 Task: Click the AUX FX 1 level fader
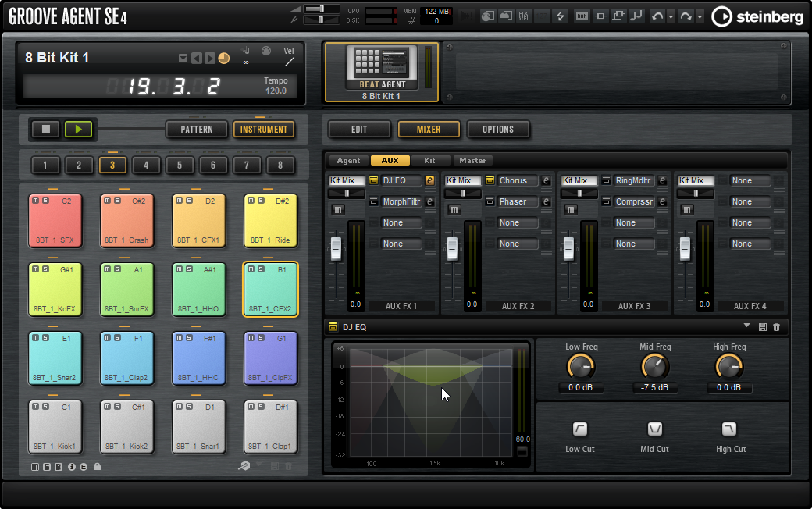(x=336, y=248)
